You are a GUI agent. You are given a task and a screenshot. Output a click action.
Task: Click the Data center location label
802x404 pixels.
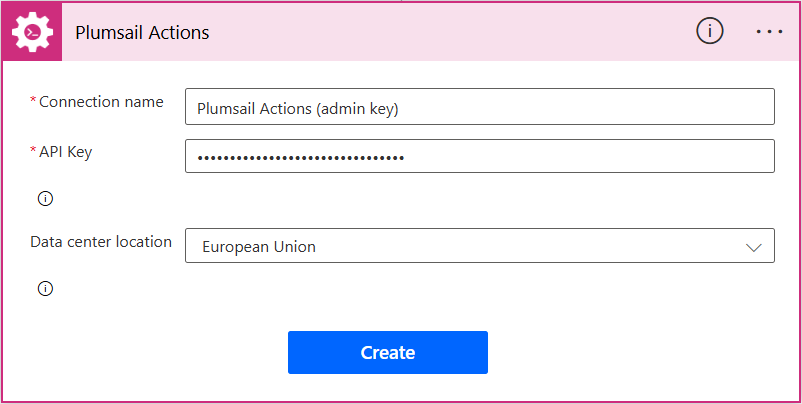pyautogui.click(x=100, y=242)
